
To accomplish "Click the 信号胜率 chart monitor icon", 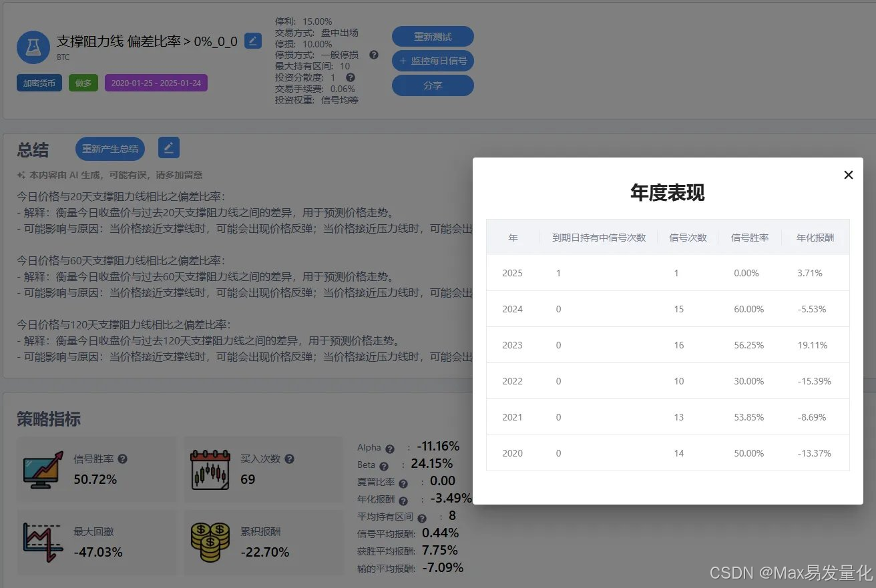I will [45, 471].
